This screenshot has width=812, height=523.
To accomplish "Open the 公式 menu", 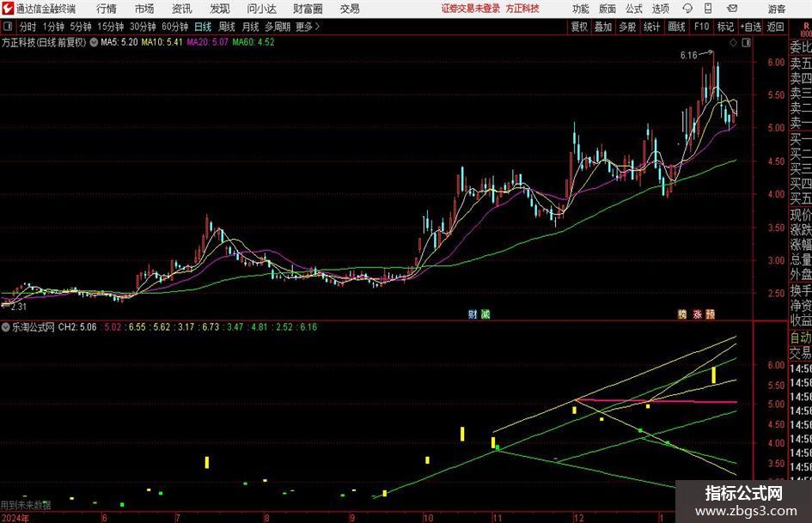I will 634,9.
